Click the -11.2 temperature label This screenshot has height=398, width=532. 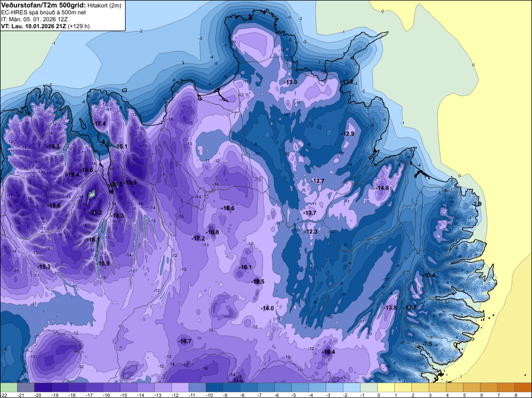tap(347, 82)
